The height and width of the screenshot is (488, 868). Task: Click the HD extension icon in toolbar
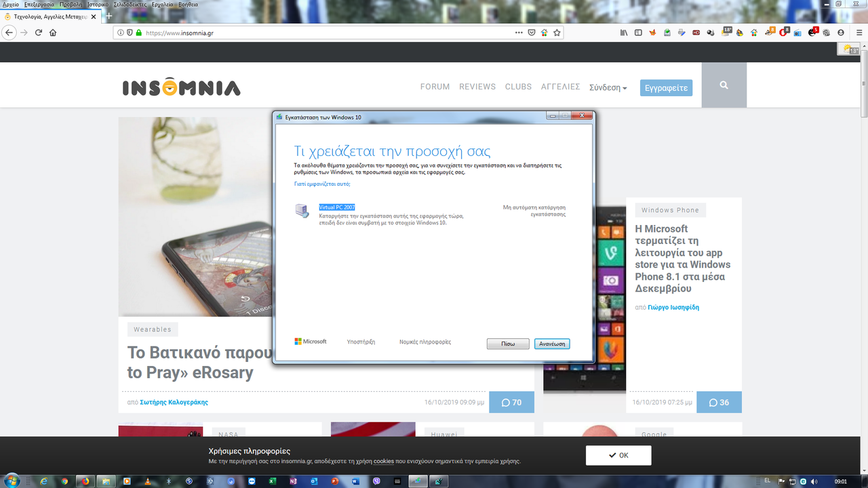tap(696, 33)
